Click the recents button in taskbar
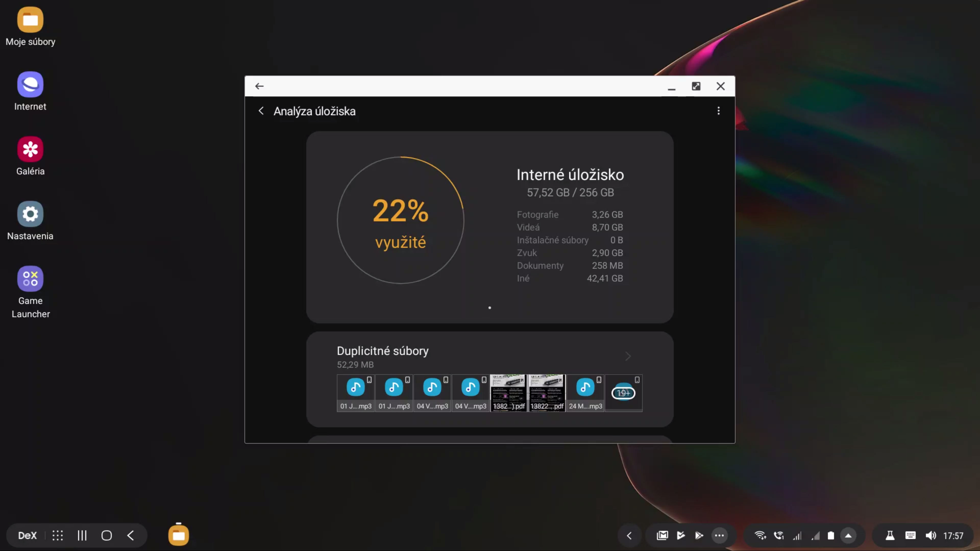The height and width of the screenshot is (551, 980). coord(82,535)
